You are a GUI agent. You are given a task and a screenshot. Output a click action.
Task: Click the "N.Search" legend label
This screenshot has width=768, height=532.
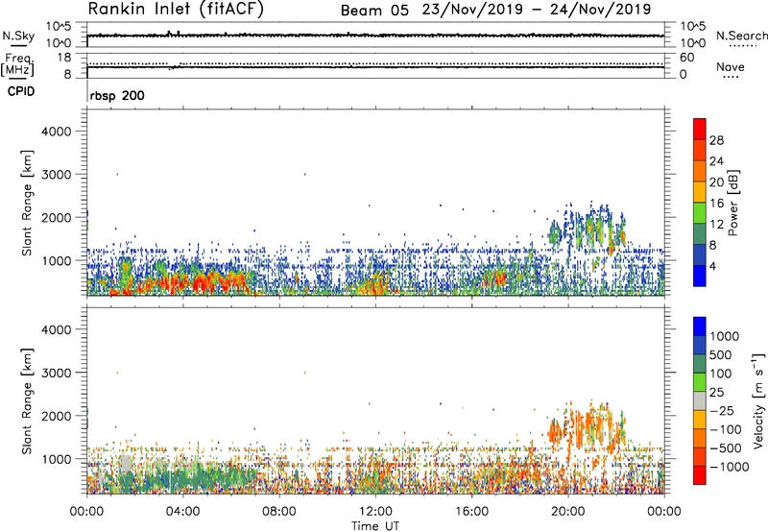pos(741,36)
